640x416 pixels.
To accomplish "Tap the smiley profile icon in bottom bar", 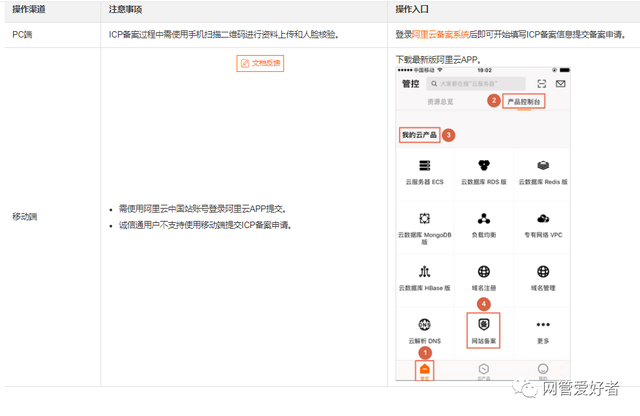I will point(543,369).
